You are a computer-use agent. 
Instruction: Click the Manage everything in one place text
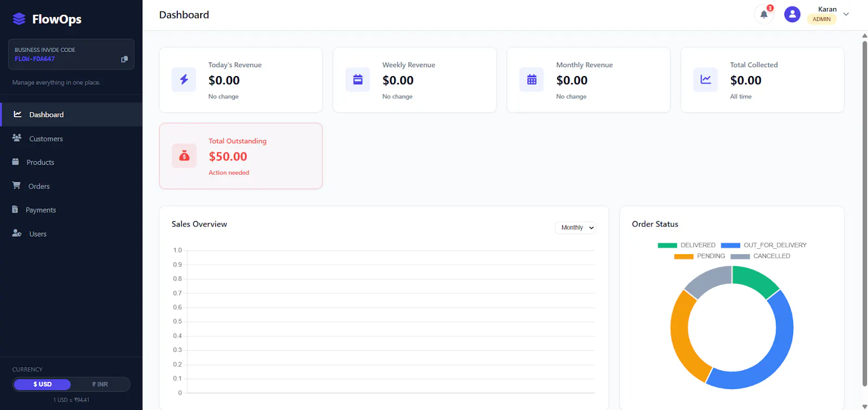56,83
